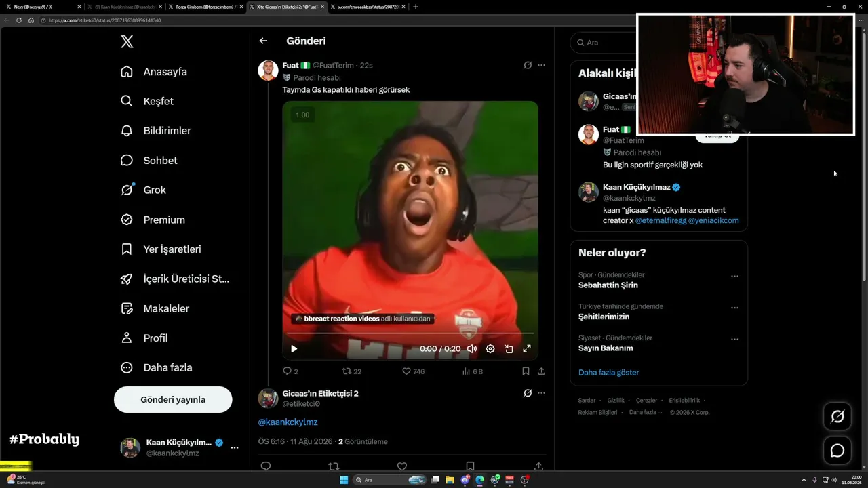Click Daha fazla göster under trends
This screenshot has height=488, width=868.
[609, 373]
